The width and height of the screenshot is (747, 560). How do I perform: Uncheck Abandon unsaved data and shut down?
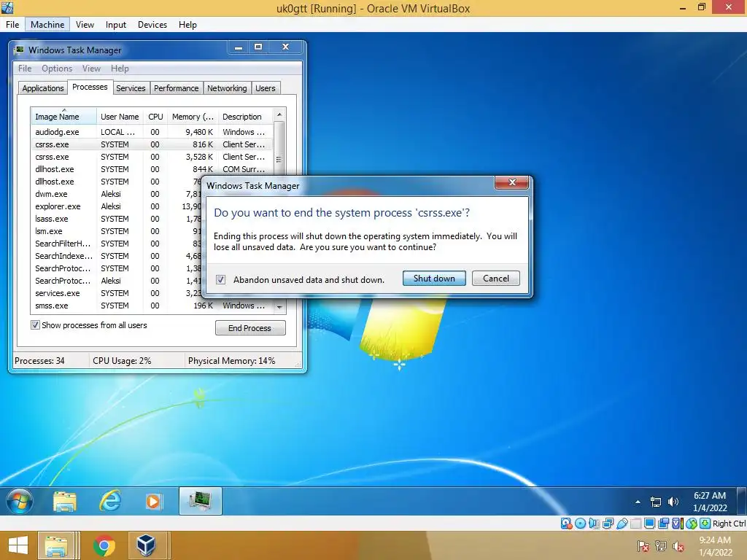[220, 279]
